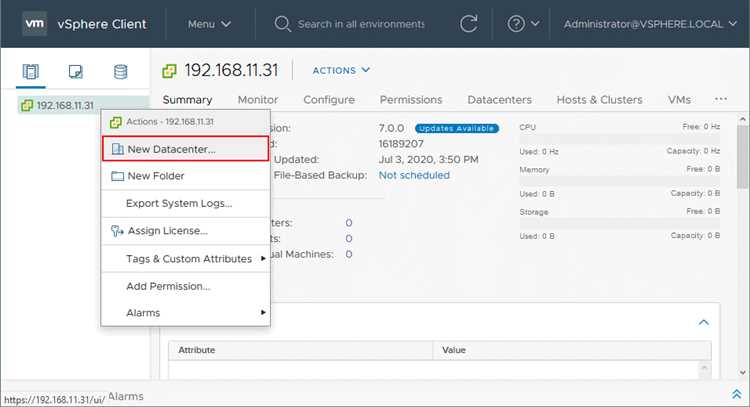Click the hosts count 0 link
Viewport: 750px width, 407px height.
(349, 239)
